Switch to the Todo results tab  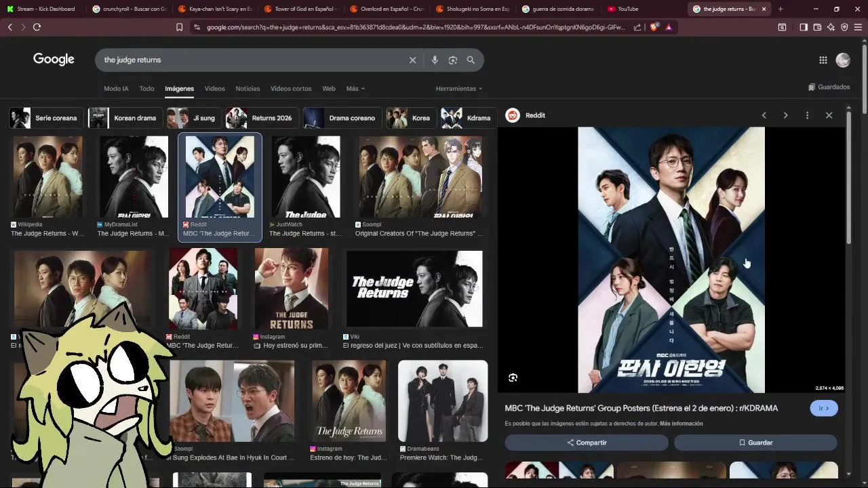[x=146, y=89]
